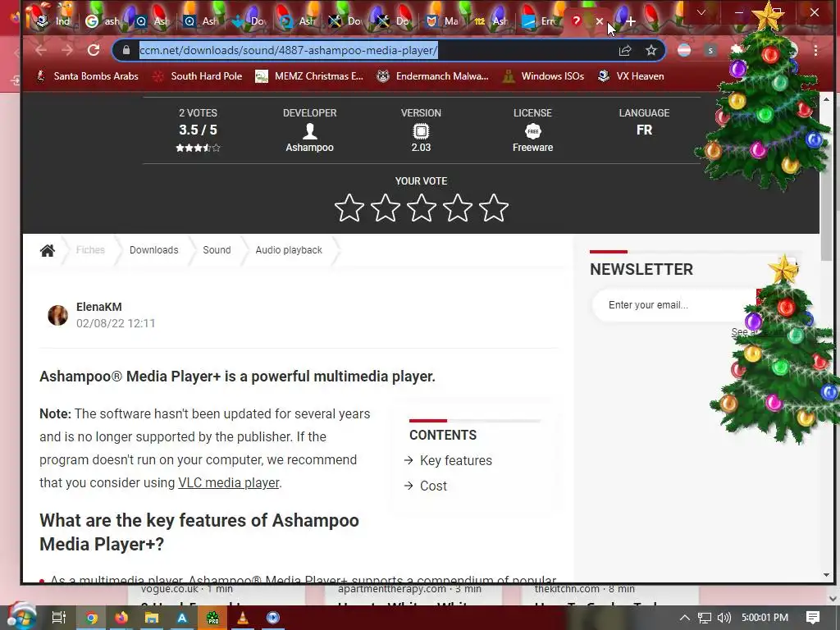This screenshot has width=840, height=630.
Task: Click the Sound breadcrumb
Action: pyautogui.click(x=217, y=250)
